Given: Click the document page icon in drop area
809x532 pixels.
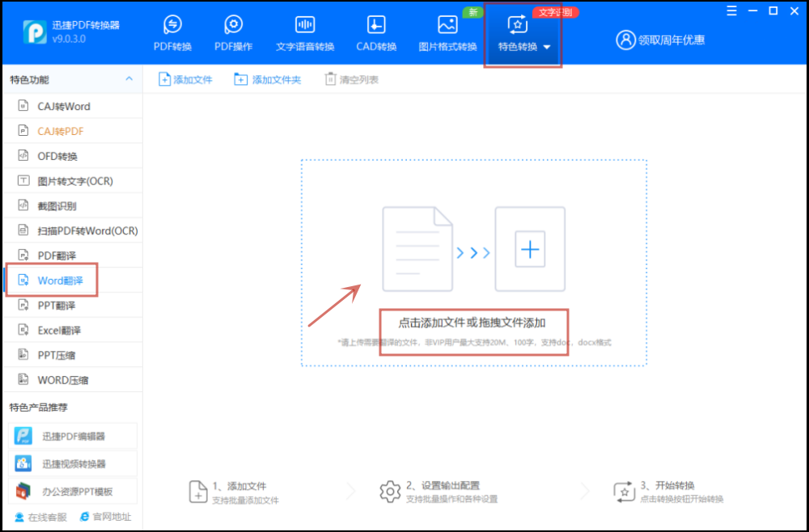Looking at the screenshot, I should (x=417, y=249).
